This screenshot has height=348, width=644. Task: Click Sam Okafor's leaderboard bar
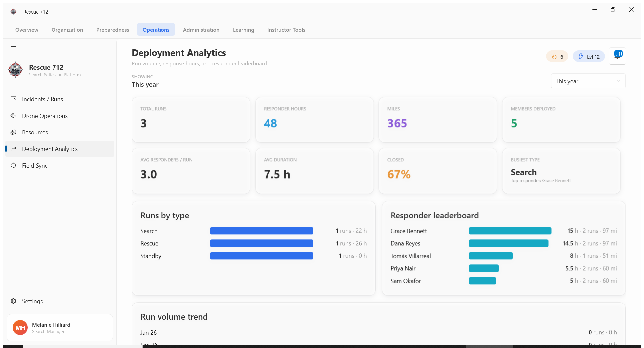point(482,281)
